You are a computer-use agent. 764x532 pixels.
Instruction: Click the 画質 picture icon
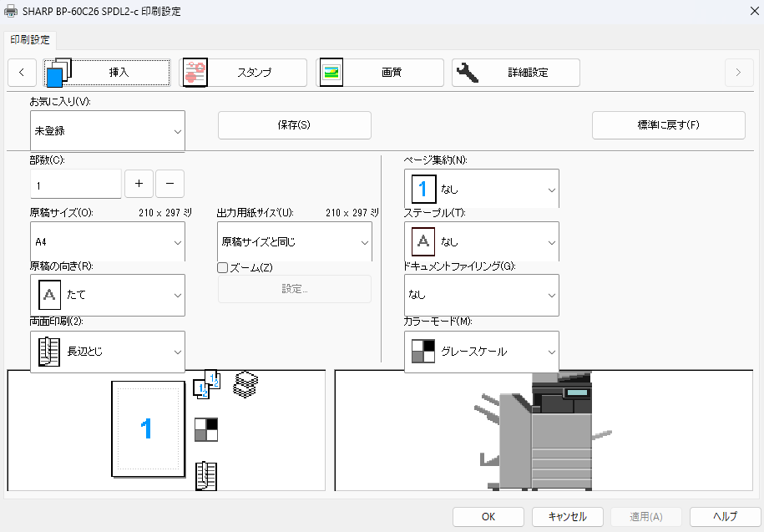pos(331,73)
